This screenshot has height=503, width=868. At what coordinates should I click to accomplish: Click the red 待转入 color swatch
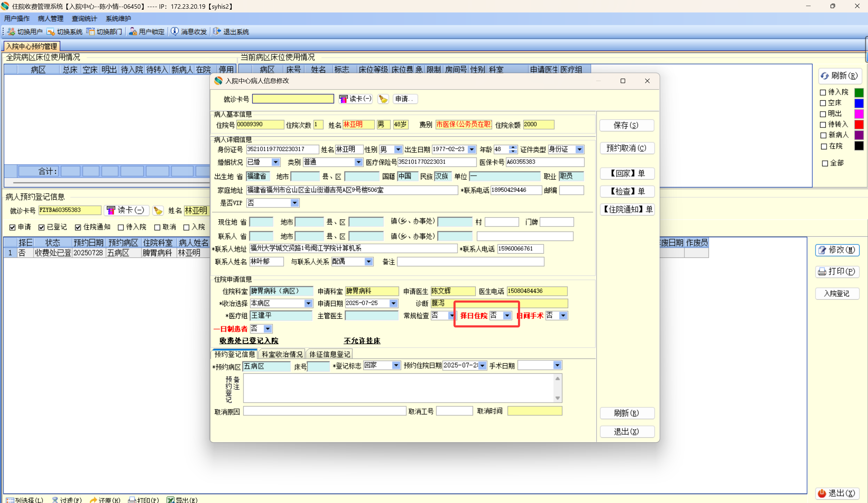coord(859,125)
